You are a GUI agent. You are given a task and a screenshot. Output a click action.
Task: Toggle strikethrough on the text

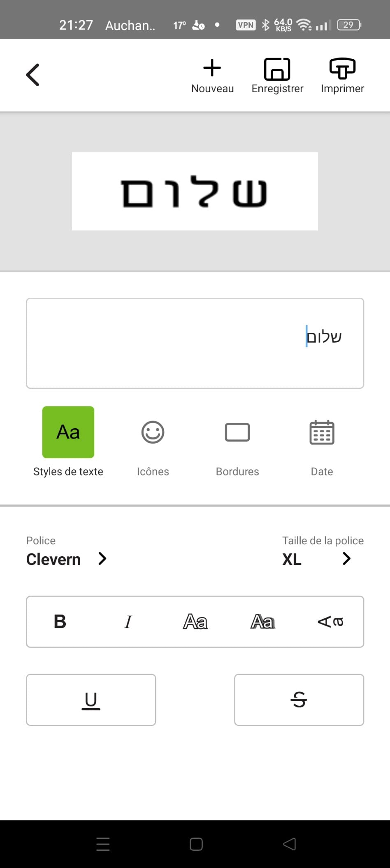pos(299,700)
